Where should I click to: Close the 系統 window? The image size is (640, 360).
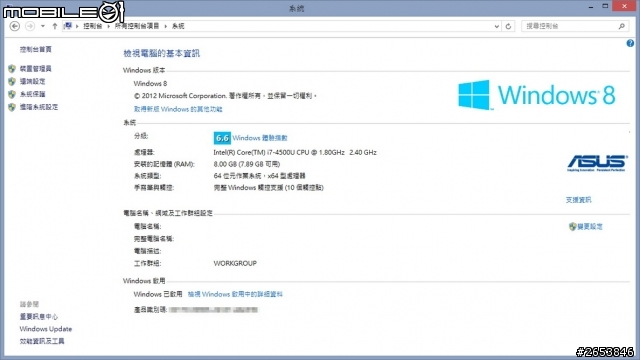tap(624, 6)
